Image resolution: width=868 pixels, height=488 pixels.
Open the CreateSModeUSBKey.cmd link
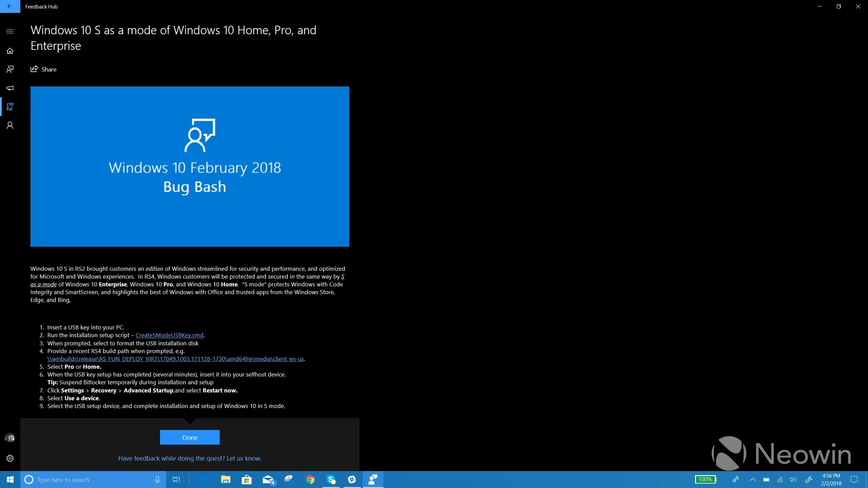point(169,335)
